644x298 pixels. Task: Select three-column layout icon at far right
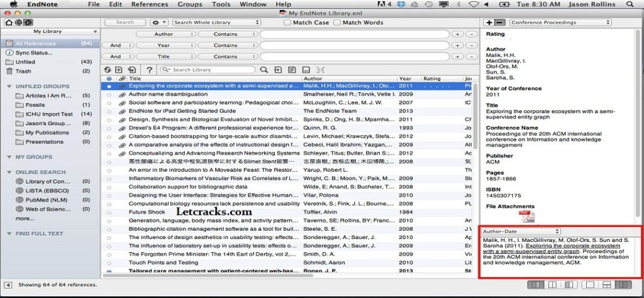[x=625, y=284]
